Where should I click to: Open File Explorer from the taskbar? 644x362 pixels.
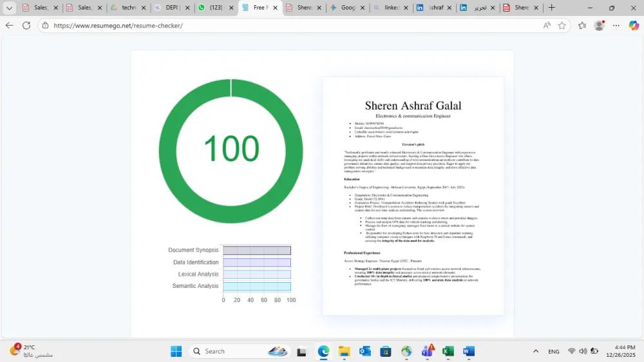[x=344, y=351]
